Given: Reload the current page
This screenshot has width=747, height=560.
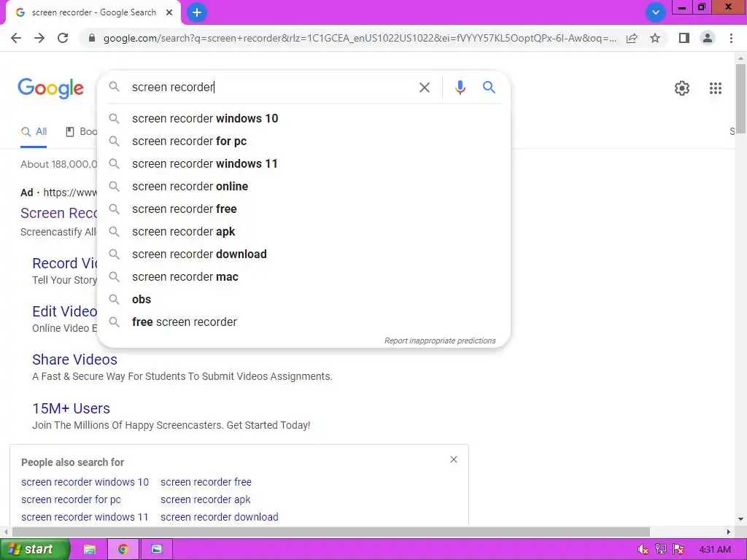Looking at the screenshot, I should point(63,38).
